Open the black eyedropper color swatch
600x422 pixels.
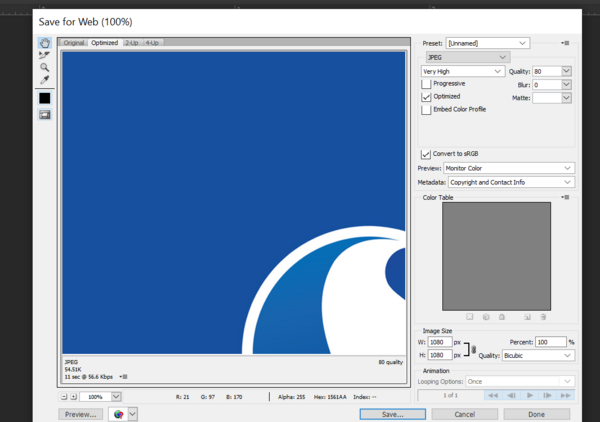(x=44, y=98)
